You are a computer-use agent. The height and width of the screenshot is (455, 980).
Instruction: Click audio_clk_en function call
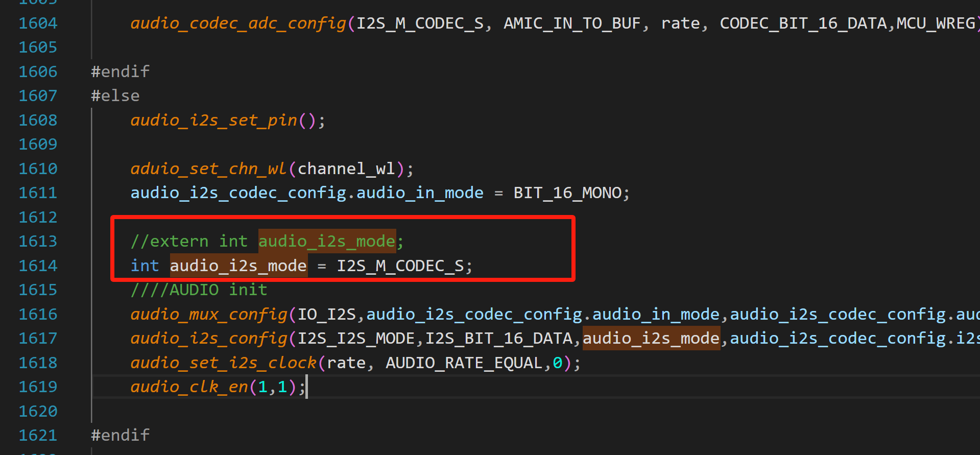tap(189, 387)
